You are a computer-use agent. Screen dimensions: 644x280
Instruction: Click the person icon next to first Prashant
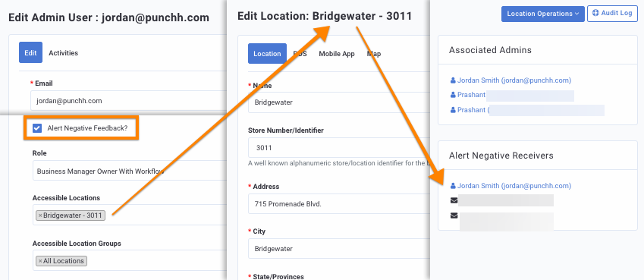coord(453,95)
